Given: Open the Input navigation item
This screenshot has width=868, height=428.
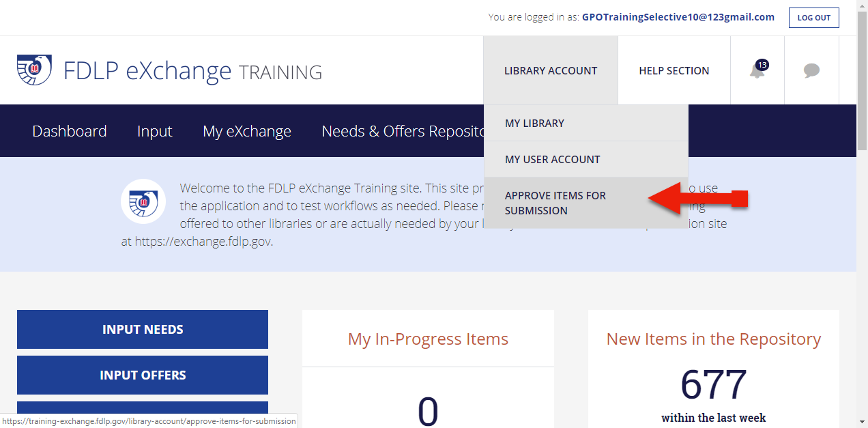Looking at the screenshot, I should click(155, 131).
